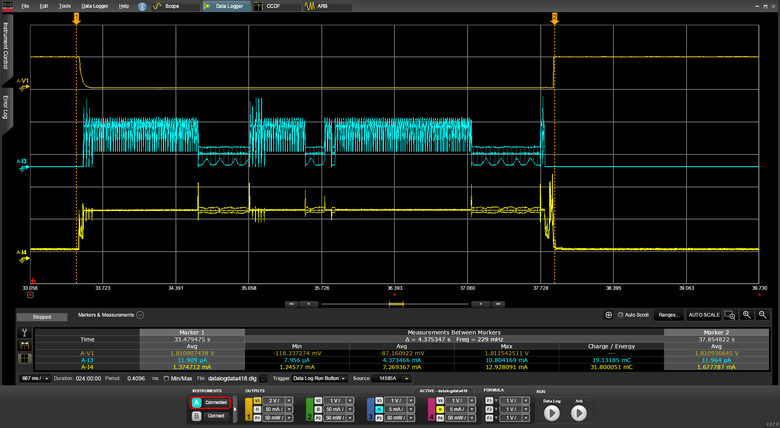Toggle the Auto Scroll option

pyautogui.click(x=633, y=315)
